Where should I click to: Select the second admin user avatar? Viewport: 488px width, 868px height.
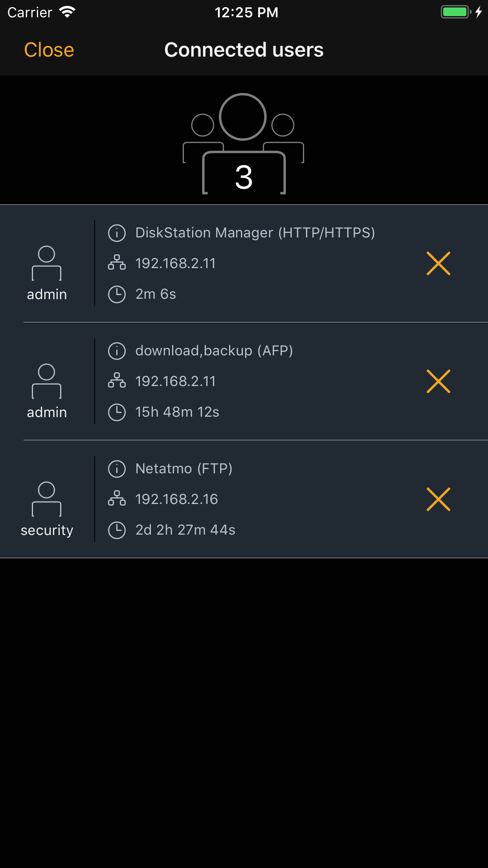(x=46, y=381)
